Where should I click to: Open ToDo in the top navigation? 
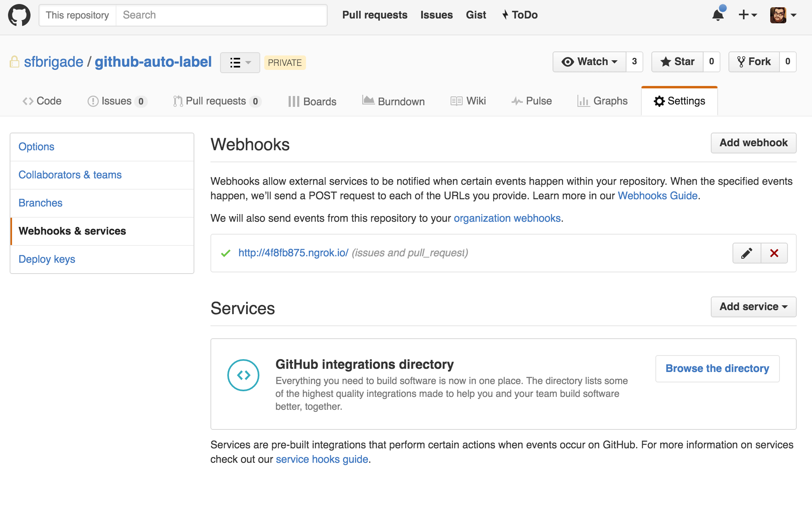[x=520, y=15]
